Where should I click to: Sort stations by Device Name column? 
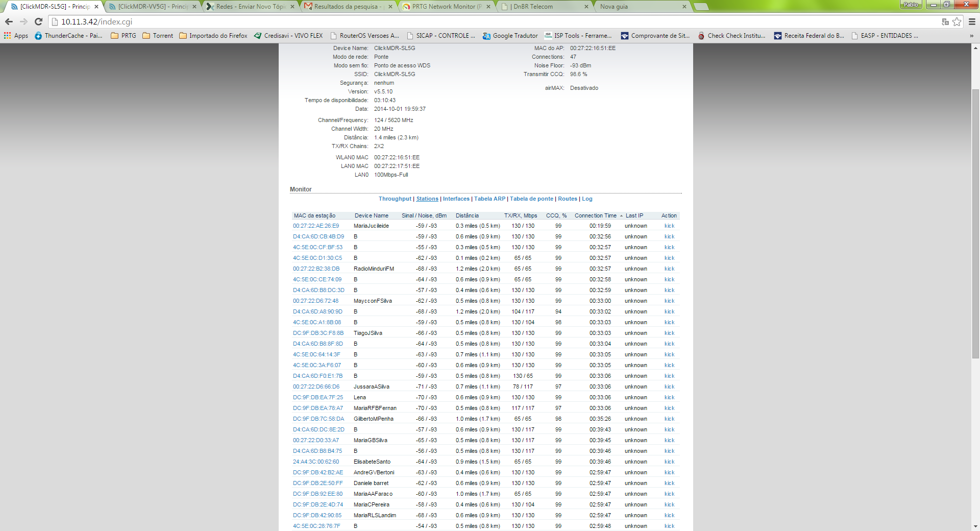(x=372, y=215)
